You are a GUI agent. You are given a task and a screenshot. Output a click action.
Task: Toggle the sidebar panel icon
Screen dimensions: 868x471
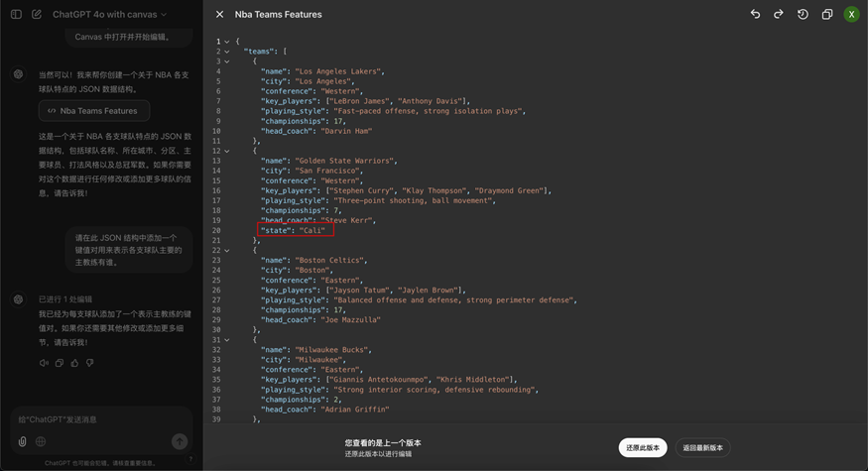pos(16,15)
